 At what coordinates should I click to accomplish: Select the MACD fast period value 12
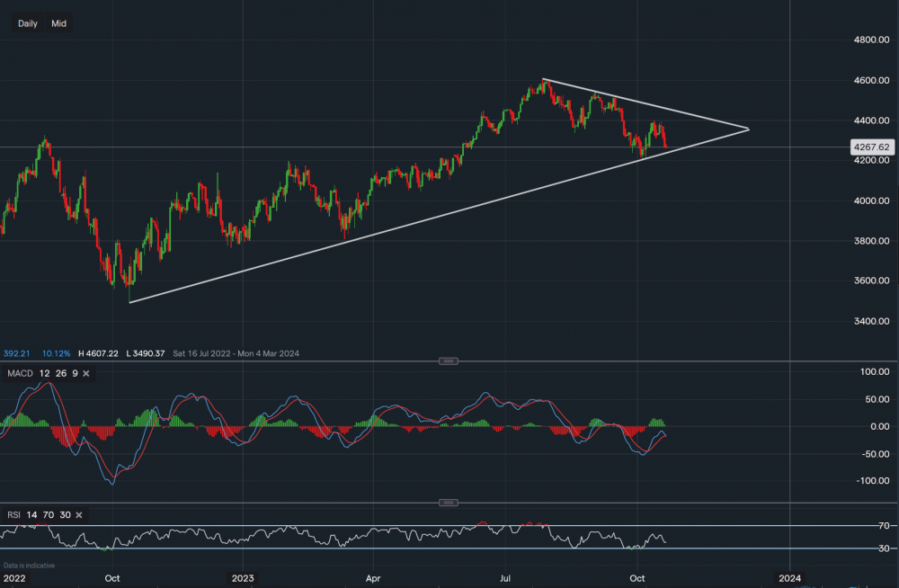point(42,373)
